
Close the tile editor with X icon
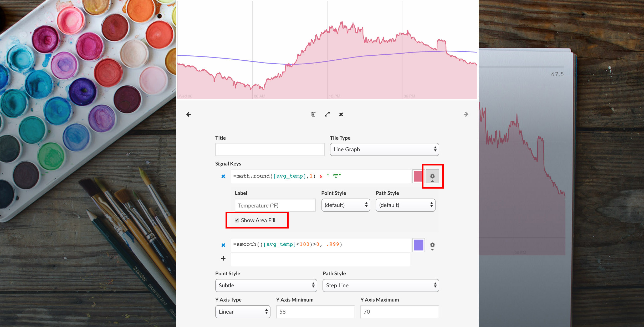[x=341, y=114]
